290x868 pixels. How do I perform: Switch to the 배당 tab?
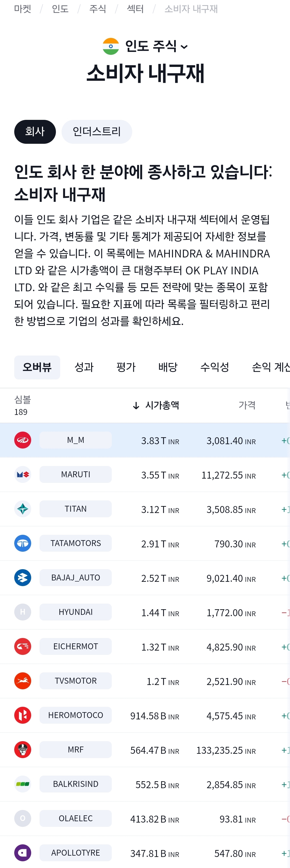(168, 367)
